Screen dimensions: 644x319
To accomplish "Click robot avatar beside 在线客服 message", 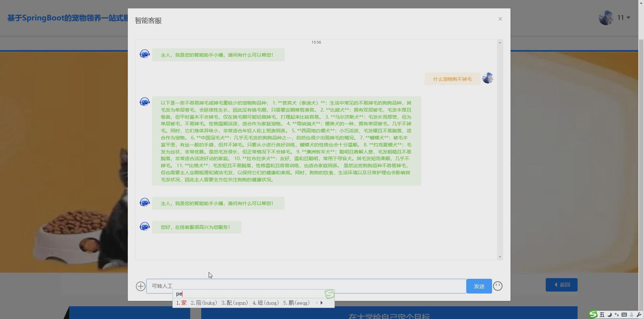I will (145, 227).
